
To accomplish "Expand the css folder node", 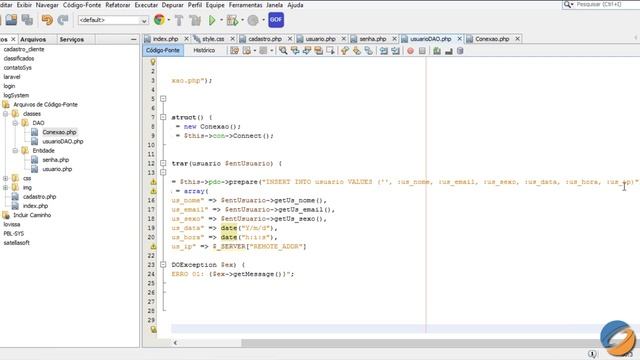I will (x=6, y=178).
